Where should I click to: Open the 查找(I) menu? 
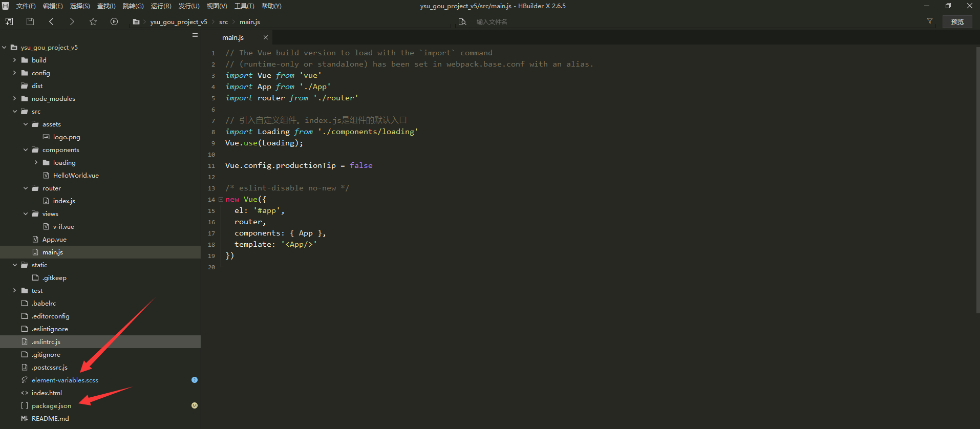pyautogui.click(x=106, y=6)
